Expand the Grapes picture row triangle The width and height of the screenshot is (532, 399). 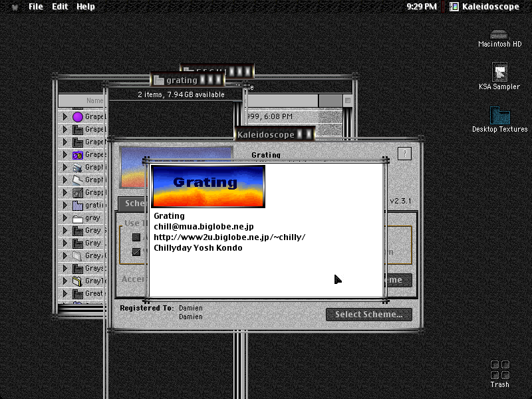coord(65,155)
